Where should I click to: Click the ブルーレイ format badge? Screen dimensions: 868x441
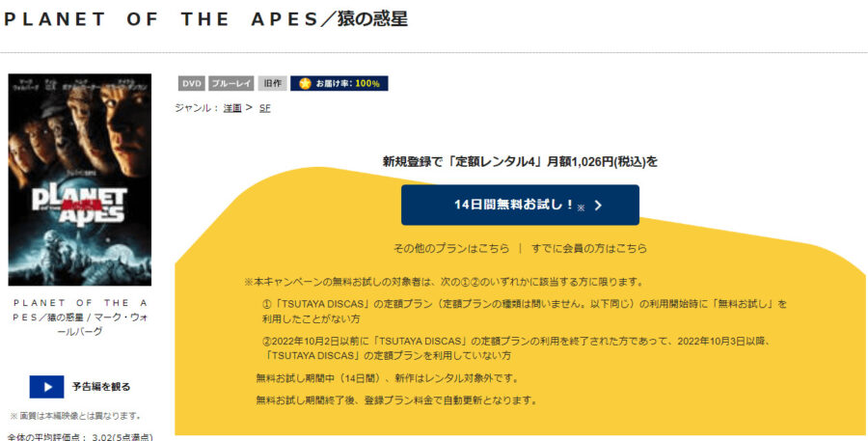(x=231, y=83)
